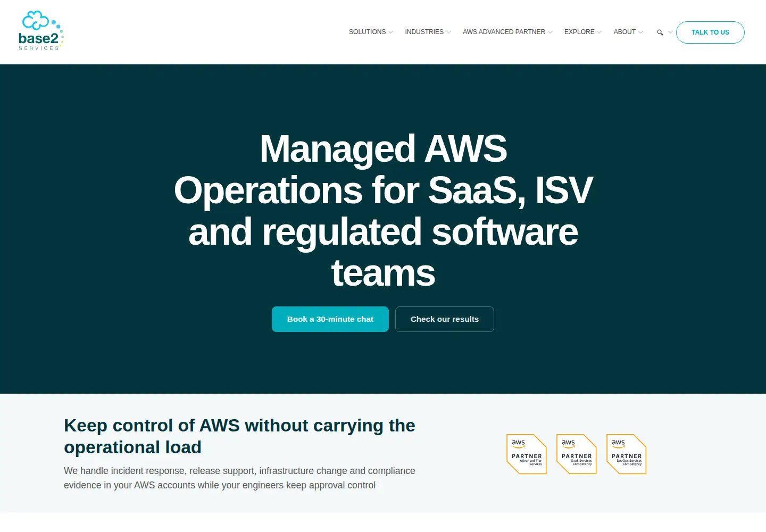Expand the AWS Advanced Partner chevron

pos(550,32)
